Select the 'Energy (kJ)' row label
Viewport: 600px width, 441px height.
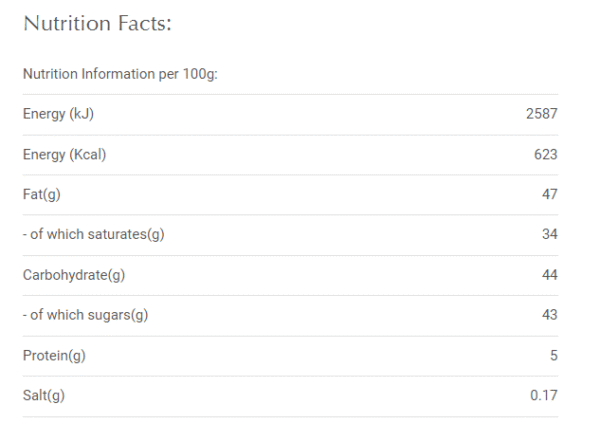click(x=58, y=115)
